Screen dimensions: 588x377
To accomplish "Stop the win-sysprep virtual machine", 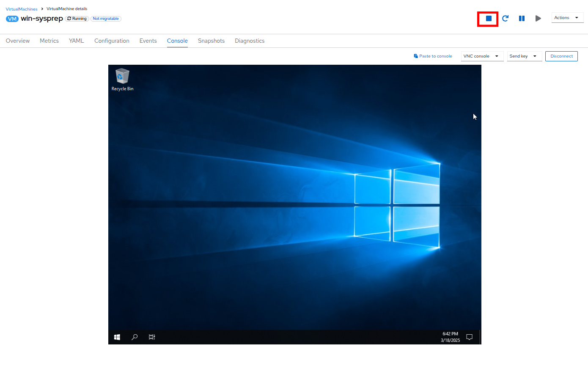I will 488,19.
